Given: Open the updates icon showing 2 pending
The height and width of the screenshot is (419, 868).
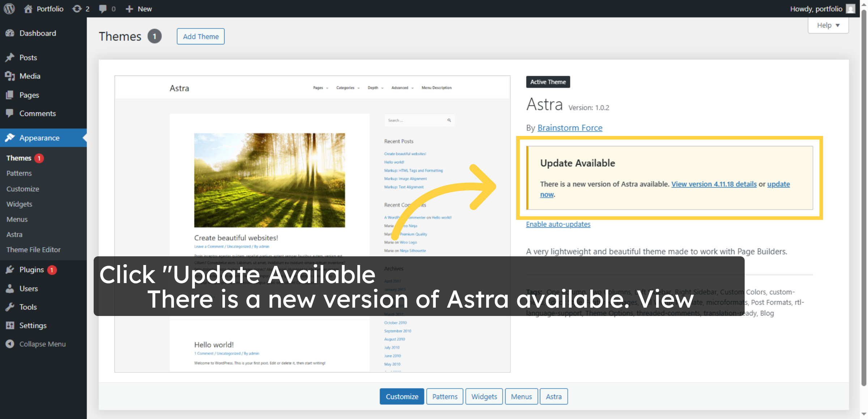Looking at the screenshot, I should pos(80,8).
